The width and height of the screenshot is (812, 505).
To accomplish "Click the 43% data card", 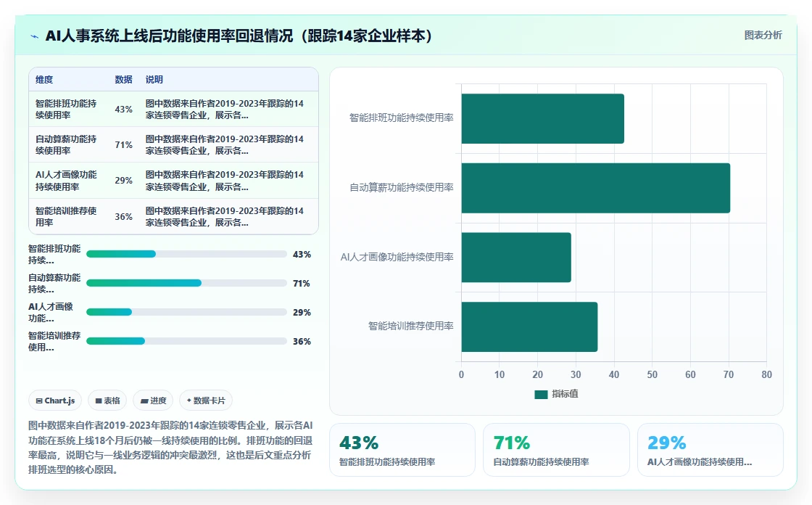I will pyautogui.click(x=402, y=450).
